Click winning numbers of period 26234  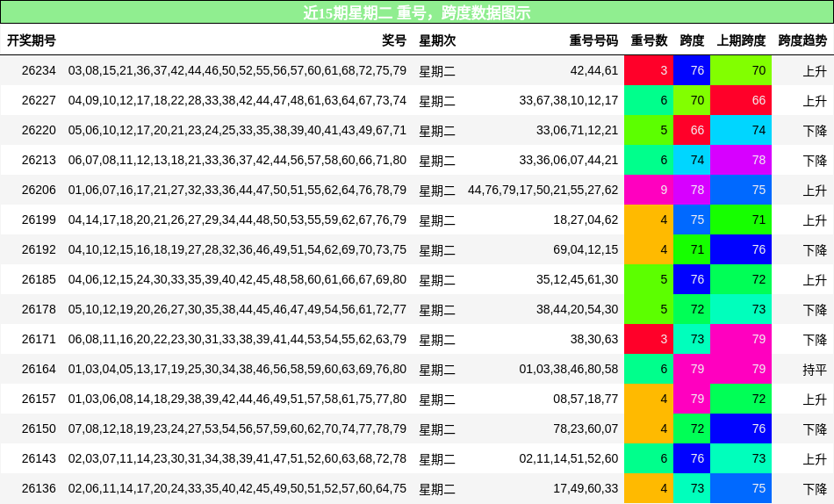click(237, 70)
